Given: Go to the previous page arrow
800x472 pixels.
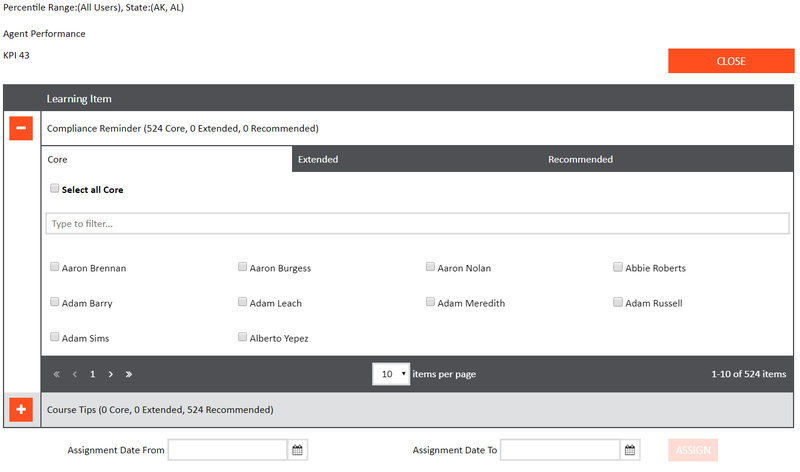Looking at the screenshot, I should pos(75,374).
